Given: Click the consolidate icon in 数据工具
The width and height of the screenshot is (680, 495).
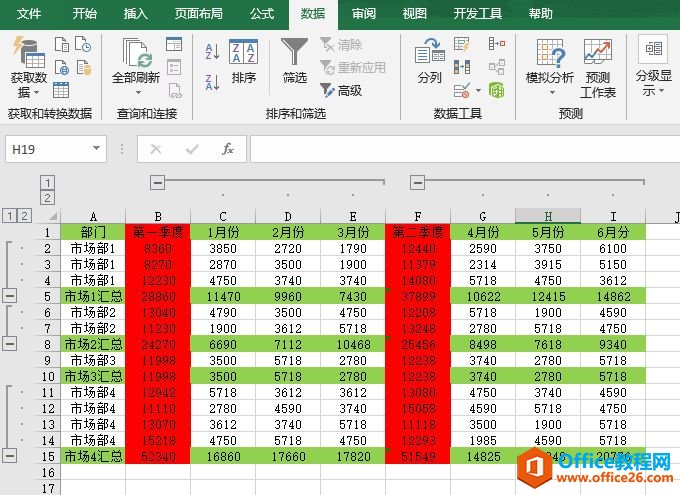Looking at the screenshot, I should (497, 43).
